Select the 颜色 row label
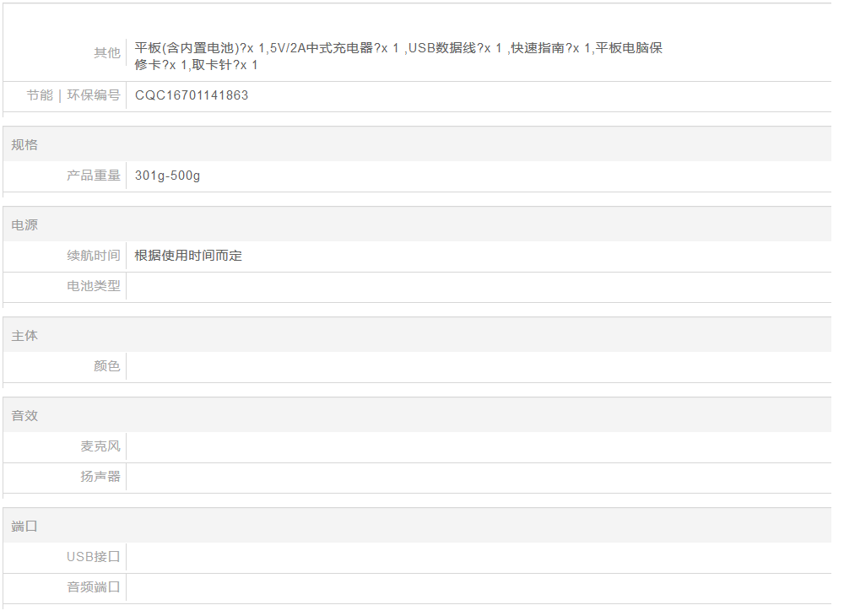844x616 pixels. point(106,366)
